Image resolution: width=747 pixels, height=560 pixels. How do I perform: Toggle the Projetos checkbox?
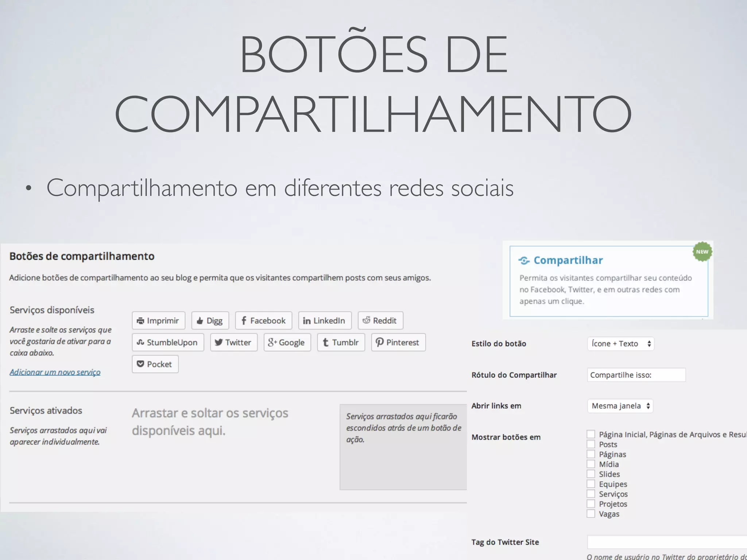tap(591, 504)
